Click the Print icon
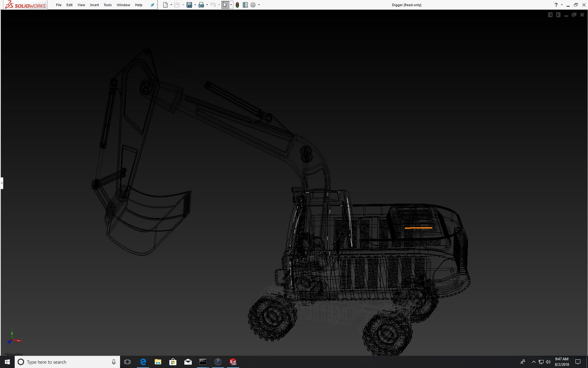The image size is (588, 368). click(x=201, y=5)
